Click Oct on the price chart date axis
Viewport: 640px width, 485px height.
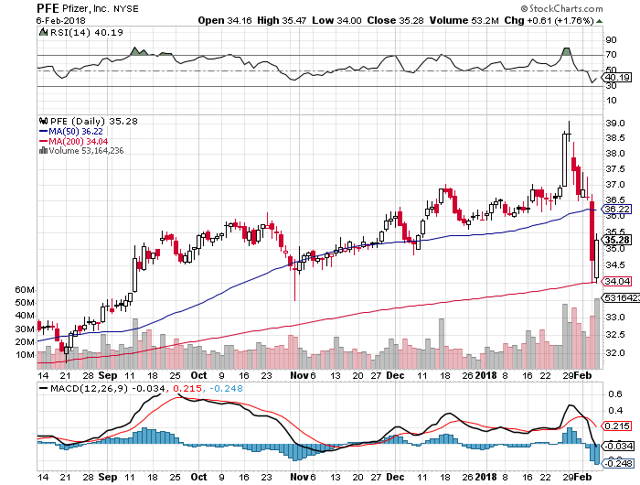pos(199,376)
